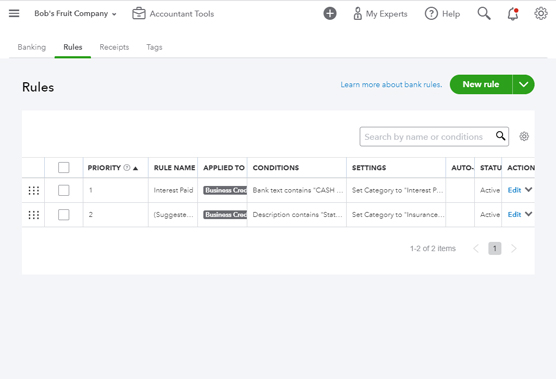Edit the Interest Paid rule

coord(514,190)
